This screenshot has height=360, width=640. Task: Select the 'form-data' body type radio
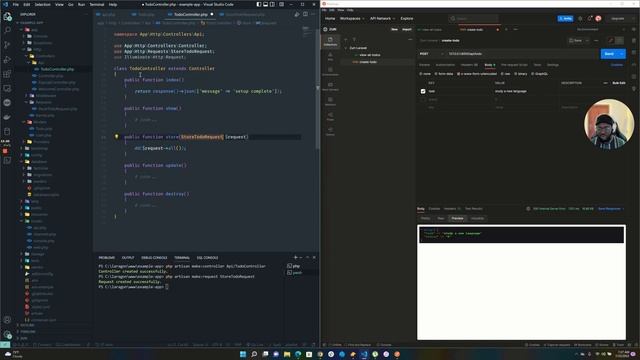[436, 74]
